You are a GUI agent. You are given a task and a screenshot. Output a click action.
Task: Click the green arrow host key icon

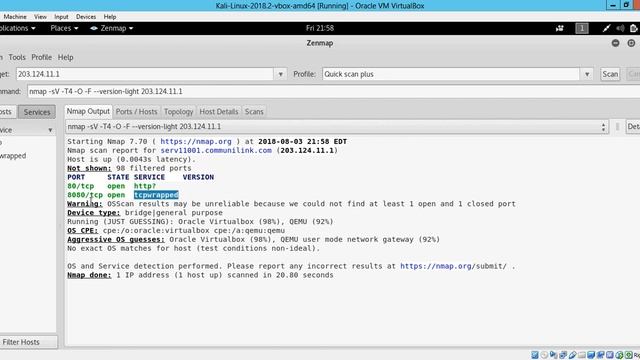tap(629, 355)
